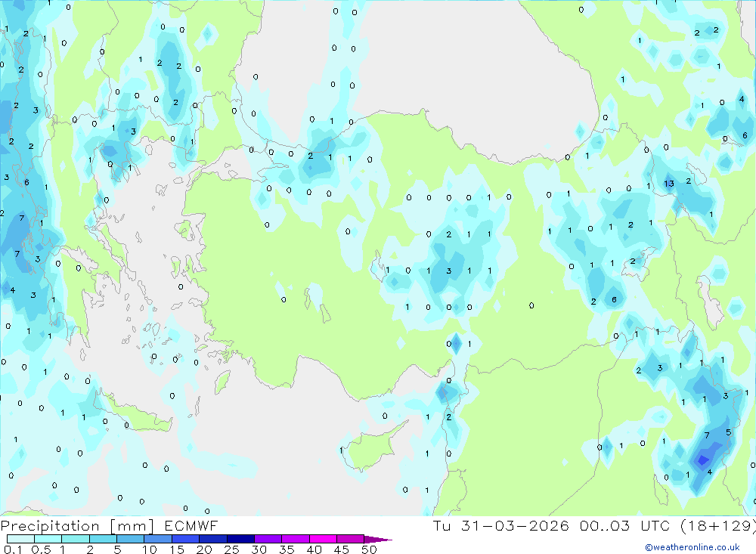Click the legend label '40'
The height and width of the screenshot is (554, 756).
(x=314, y=549)
